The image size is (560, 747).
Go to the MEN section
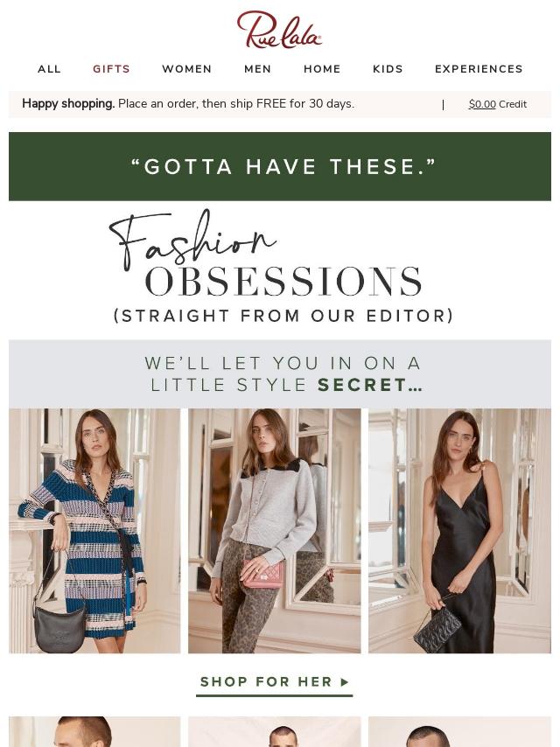258,69
